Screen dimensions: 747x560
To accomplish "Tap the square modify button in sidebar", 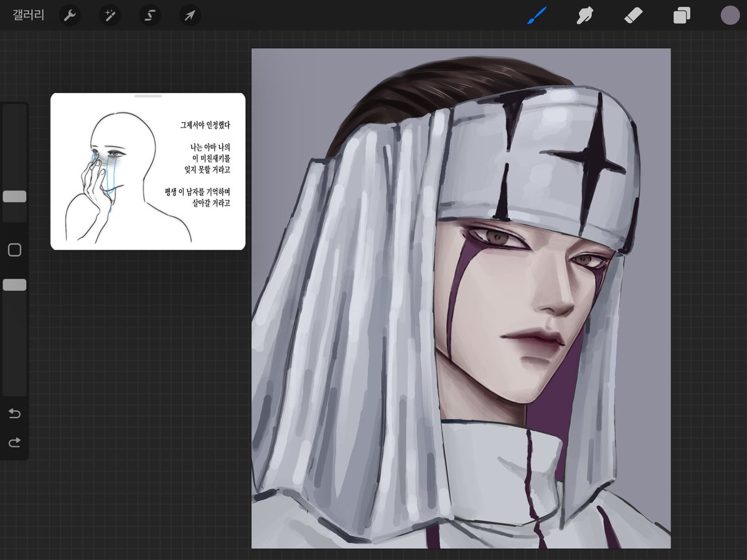I will click(x=14, y=250).
